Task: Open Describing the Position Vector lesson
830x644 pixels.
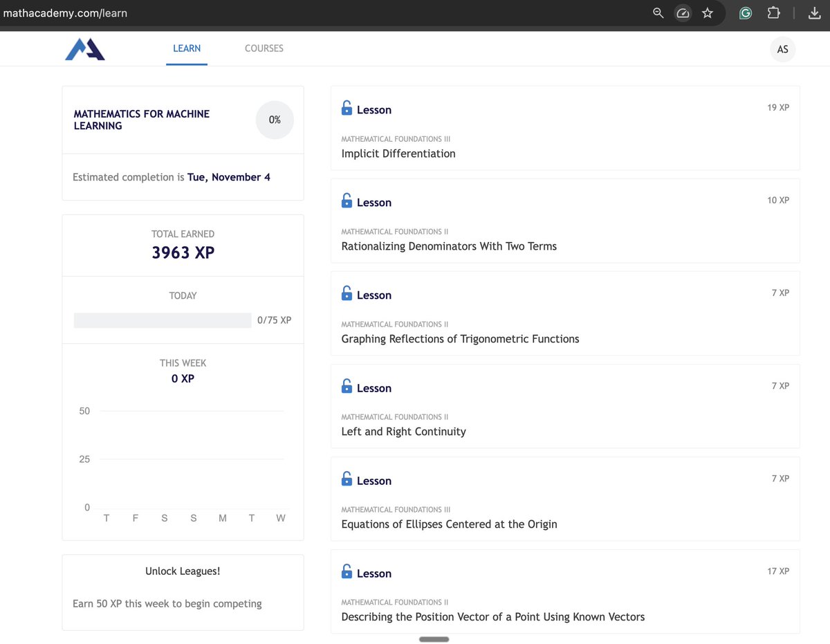Action: pos(565,591)
